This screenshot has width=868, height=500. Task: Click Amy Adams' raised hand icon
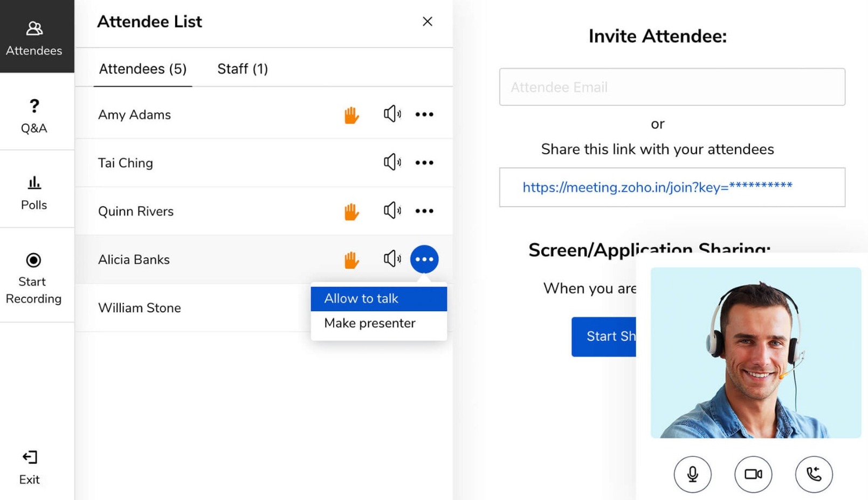(x=352, y=115)
